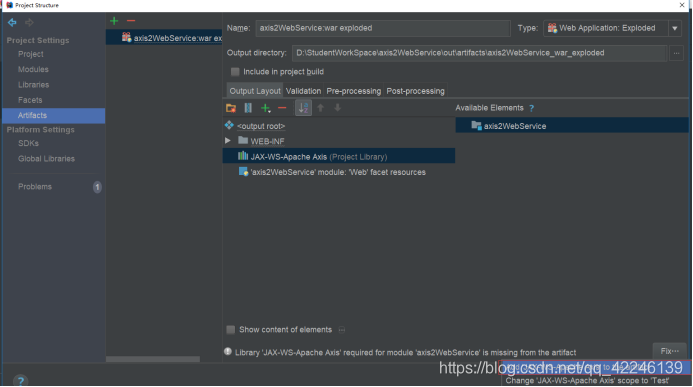Toggle sort elements by names and types

[303, 108]
